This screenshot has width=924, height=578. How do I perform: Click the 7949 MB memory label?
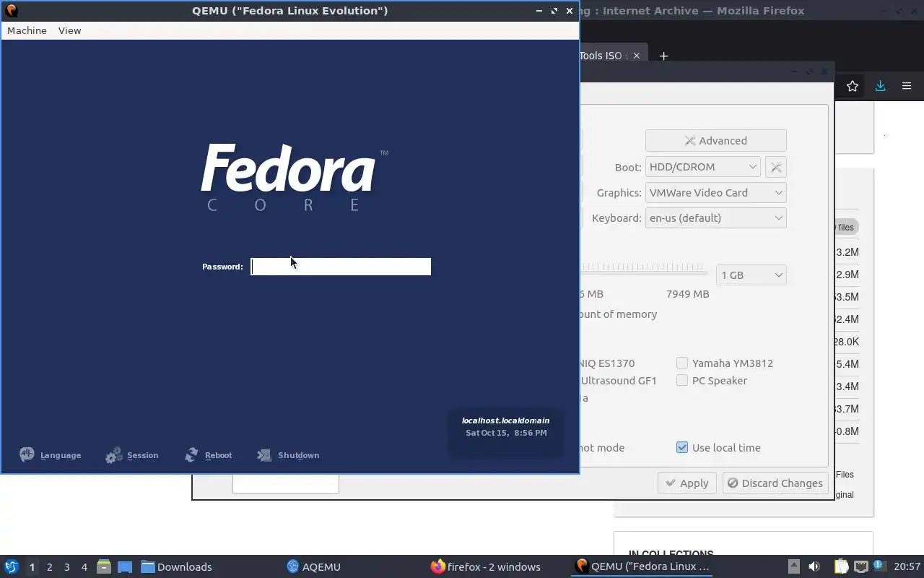[687, 293]
